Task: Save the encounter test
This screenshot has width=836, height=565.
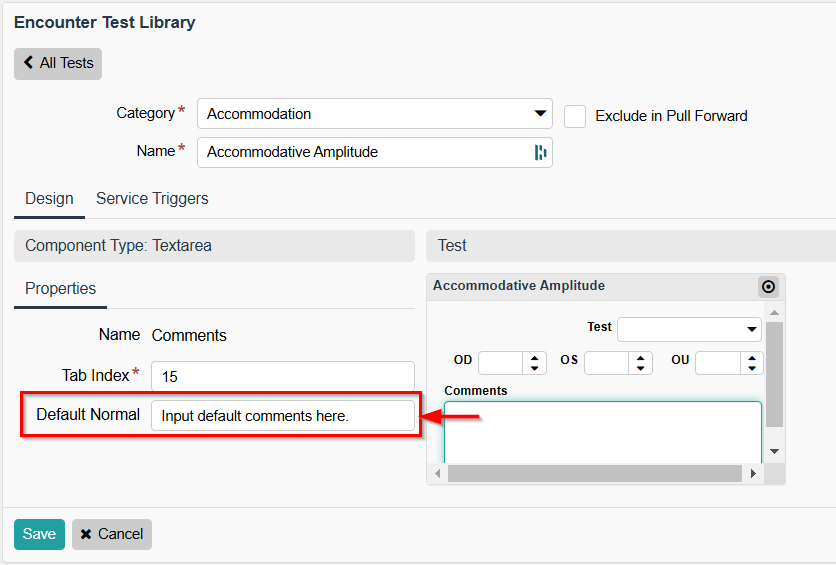Action: (x=39, y=534)
